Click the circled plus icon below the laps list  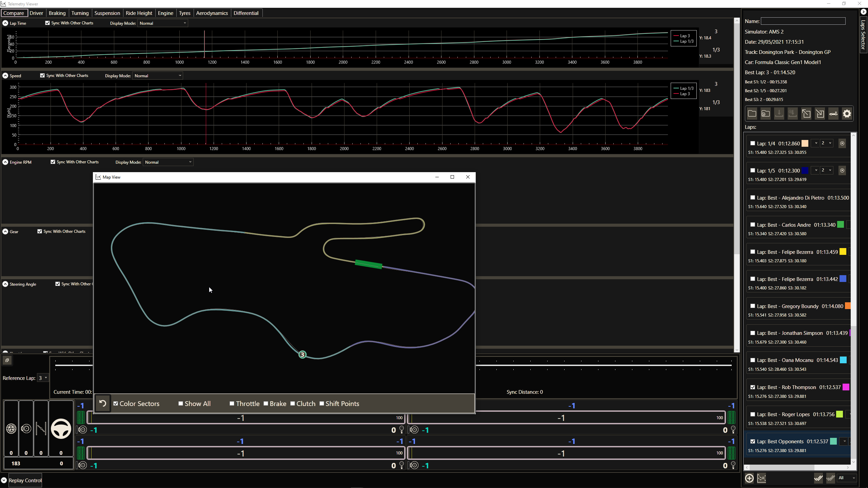tap(749, 478)
